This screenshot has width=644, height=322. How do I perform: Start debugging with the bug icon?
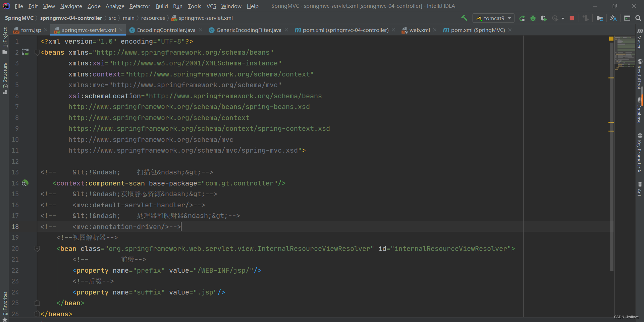pyautogui.click(x=533, y=18)
